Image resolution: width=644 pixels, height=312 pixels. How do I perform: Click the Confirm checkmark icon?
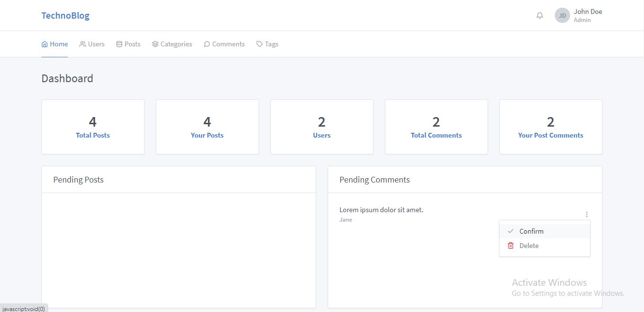tap(510, 231)
